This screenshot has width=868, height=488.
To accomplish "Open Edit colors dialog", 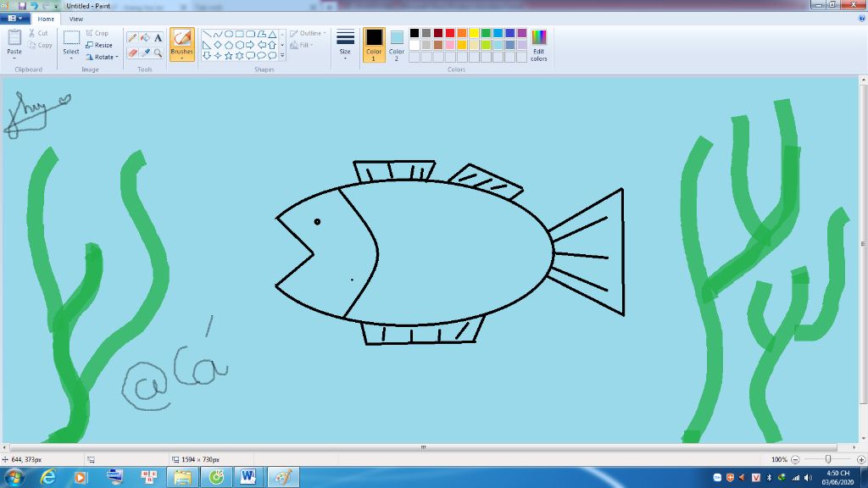I will pyautogui.click(x=538, y=45).
